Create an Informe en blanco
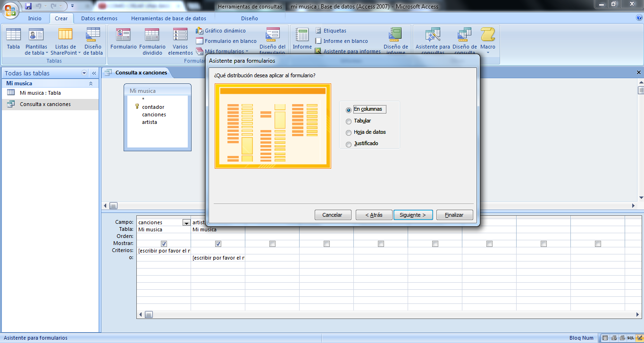Screen dimensions: 644x343 coord(341,41)
